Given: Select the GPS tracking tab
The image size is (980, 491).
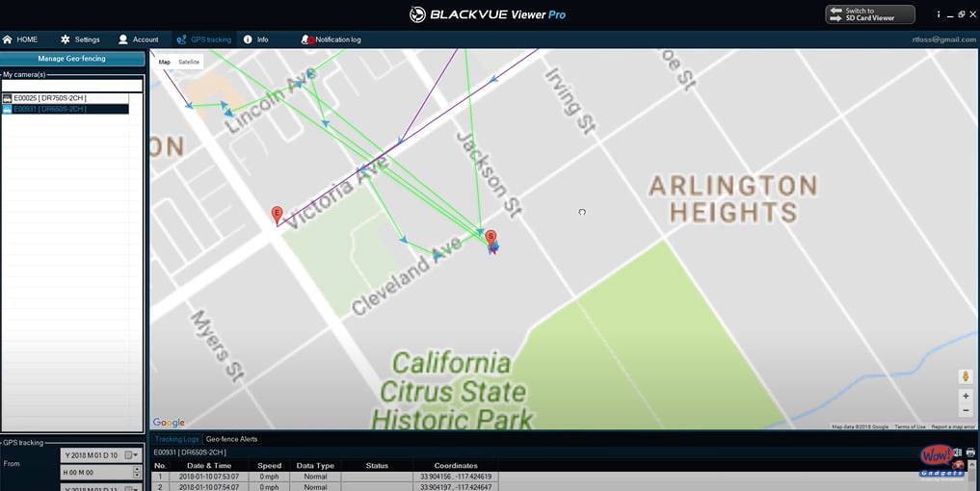Looking at the screenshot, I should coord(203,39).
